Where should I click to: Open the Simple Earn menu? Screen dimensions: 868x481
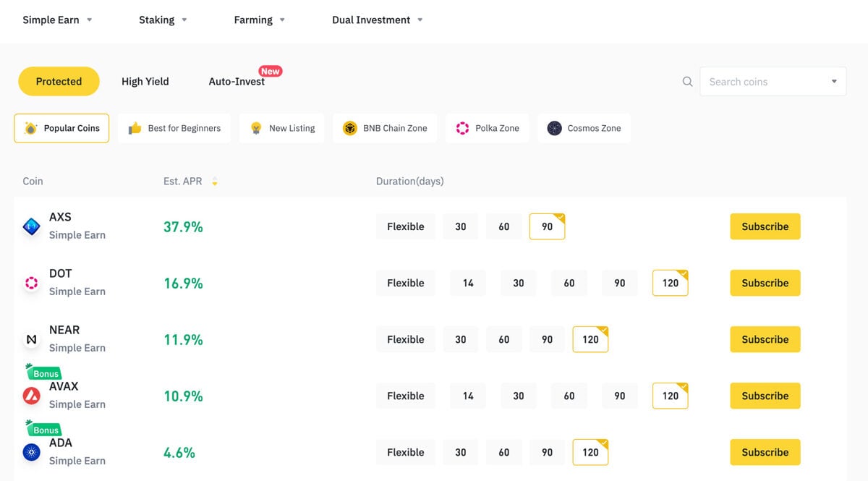(x=57, y=20)
